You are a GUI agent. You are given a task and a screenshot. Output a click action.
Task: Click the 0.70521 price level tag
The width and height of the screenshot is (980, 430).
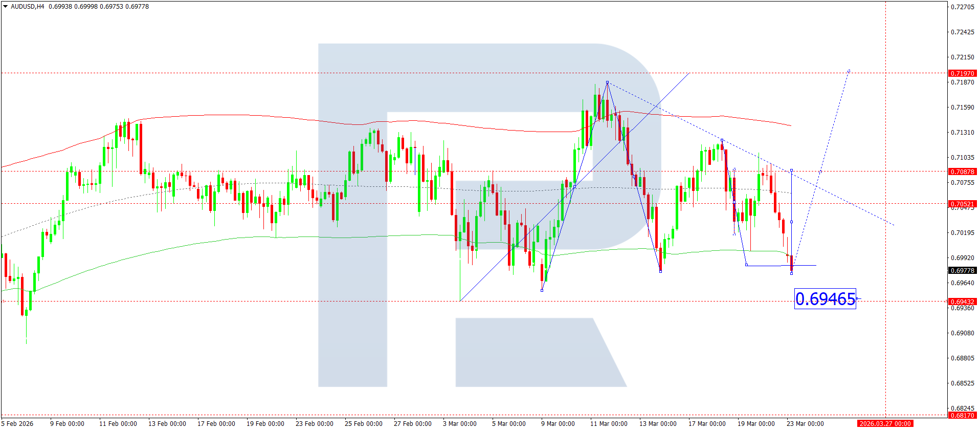pyautogui.click(x=962, y=204)
